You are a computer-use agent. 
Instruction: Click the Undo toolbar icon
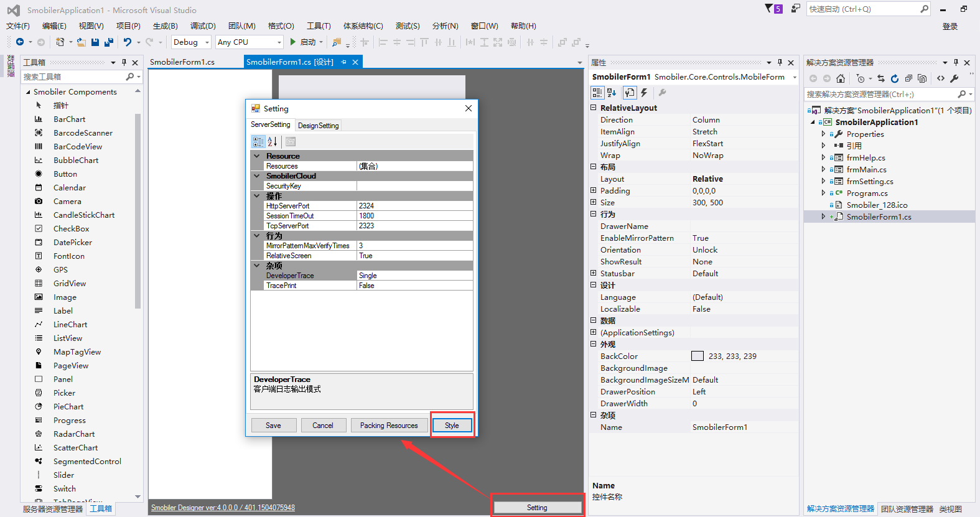128,42
